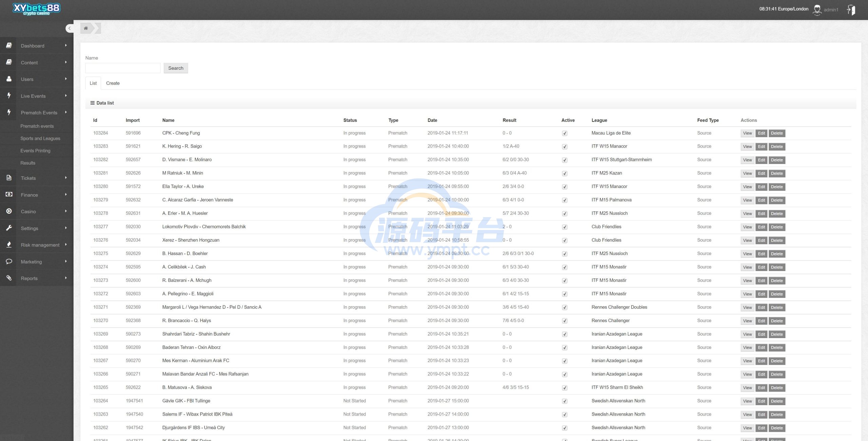The width and height of the screenshot is (868, 441).
Task: Collapse the sidebar with the arrow button
Action: tap(70, 28)
